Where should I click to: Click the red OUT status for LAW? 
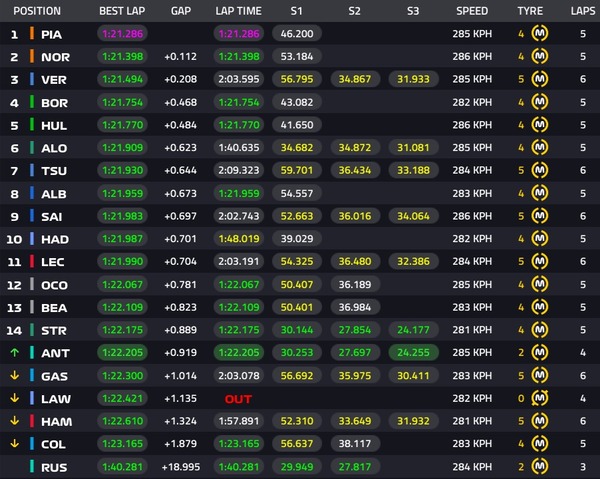pyautogui.click(x=238, y=399)
